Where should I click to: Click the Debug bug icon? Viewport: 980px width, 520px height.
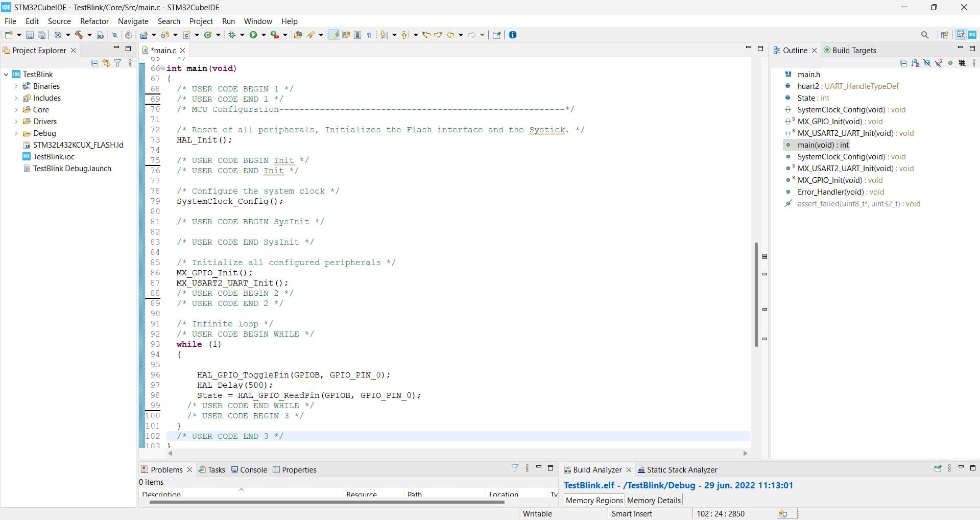point(232,35)
